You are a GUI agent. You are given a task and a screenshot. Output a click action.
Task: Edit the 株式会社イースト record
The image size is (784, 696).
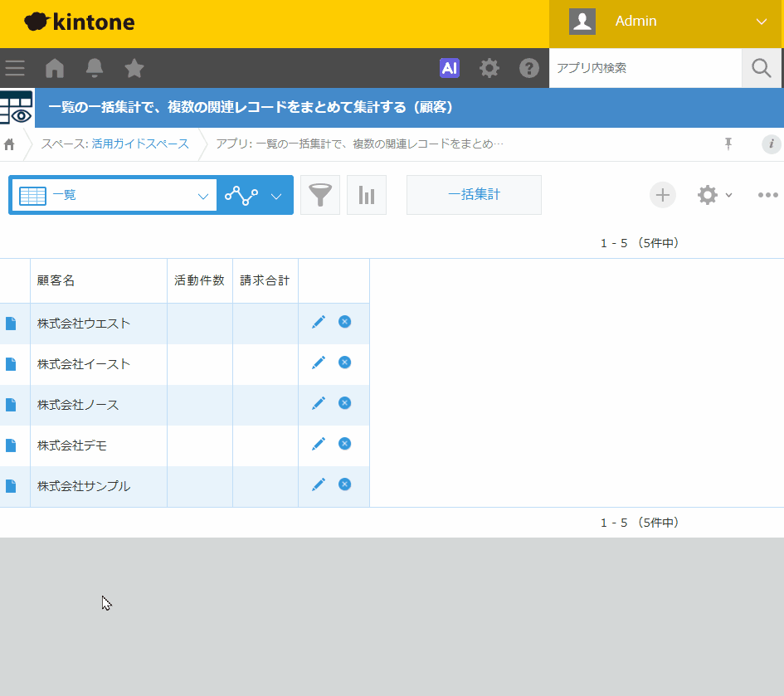point(319,363)
